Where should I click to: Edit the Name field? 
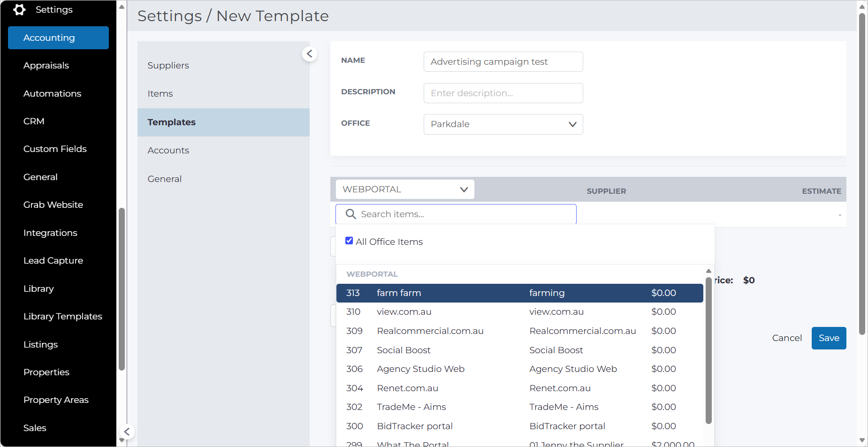coord(503,61)
